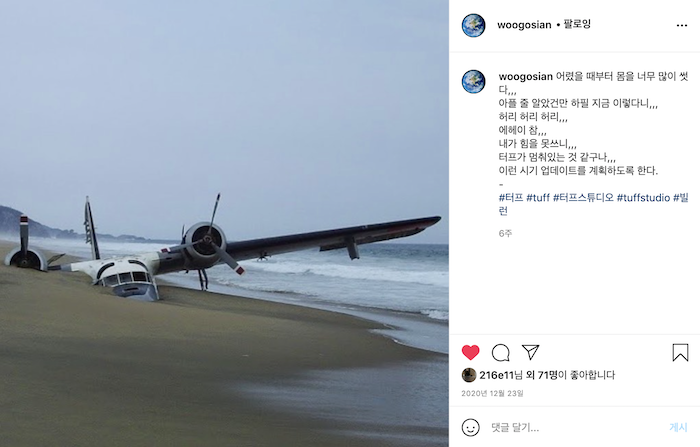Open 216e11 liker profile
The image size is (700, 447).
[x=496, y=375]
